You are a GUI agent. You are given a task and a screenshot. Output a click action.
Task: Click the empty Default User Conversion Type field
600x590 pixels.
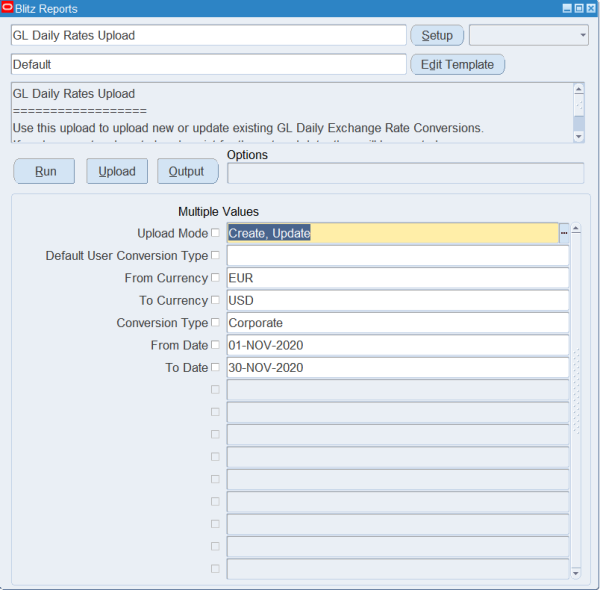[398, 255]
